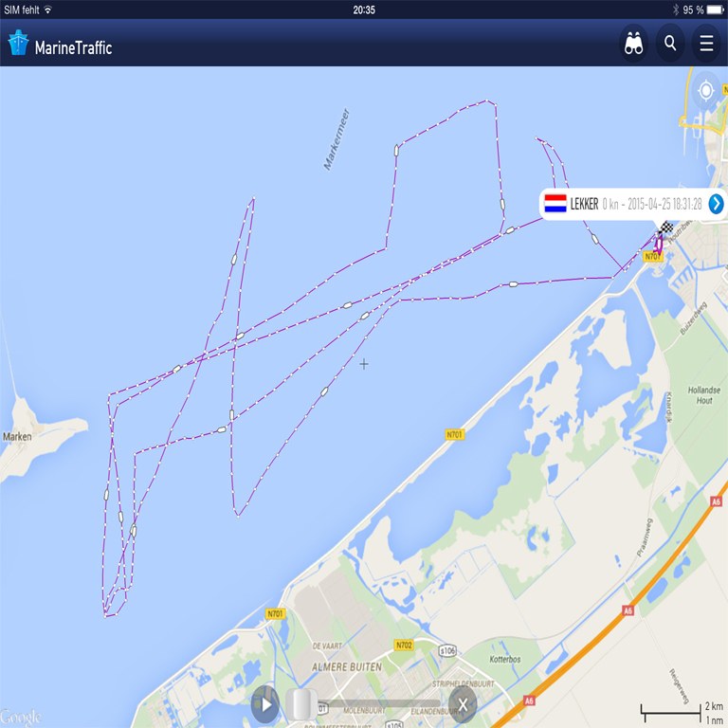
Task: Select the LEKKER vessel name label
Action: [x=584, y=204]
